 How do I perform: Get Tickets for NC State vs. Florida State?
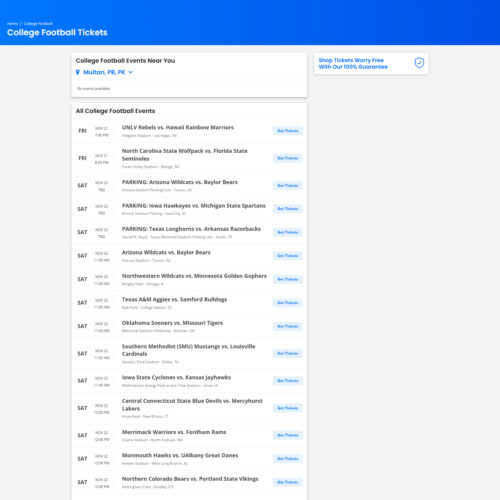pyautogui.click(x=288, y=158)
